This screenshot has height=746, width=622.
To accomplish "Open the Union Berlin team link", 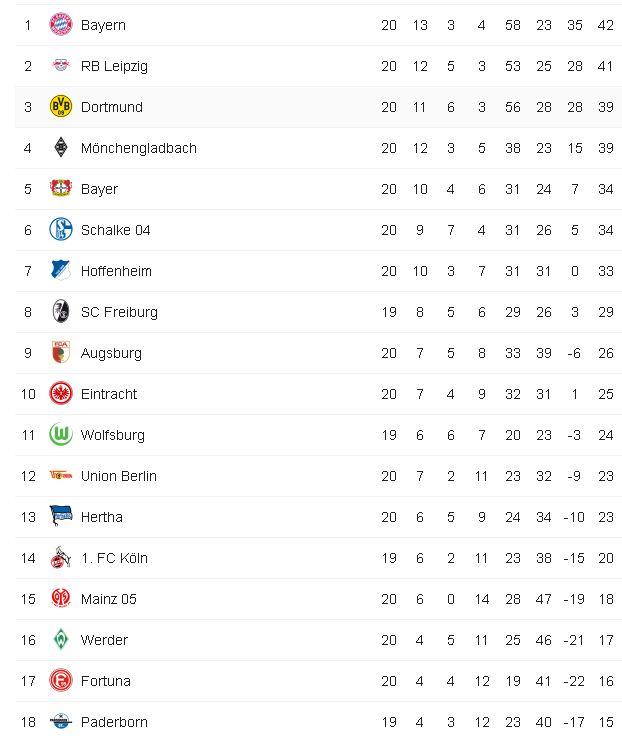I will (x=118, y=476).
